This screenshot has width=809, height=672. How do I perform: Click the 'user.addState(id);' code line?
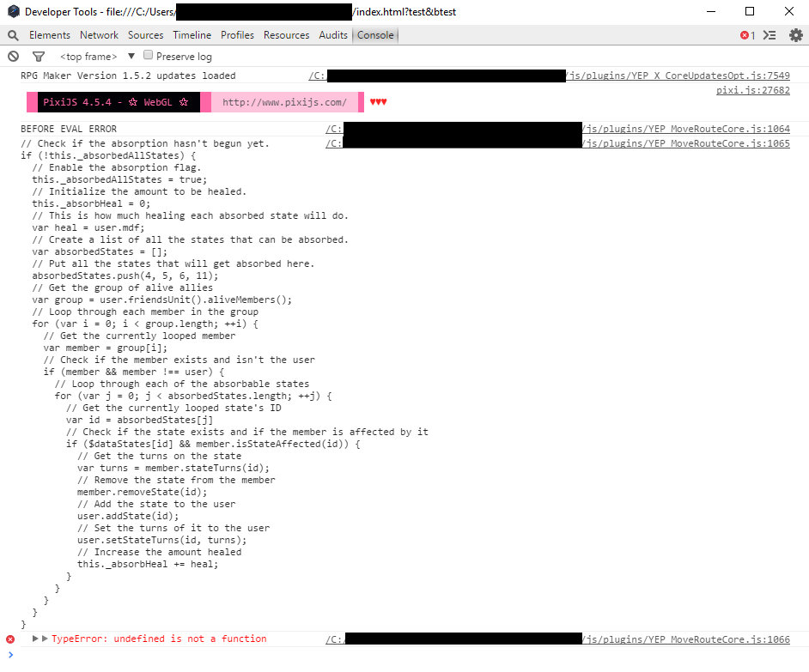tap(128, 517)
